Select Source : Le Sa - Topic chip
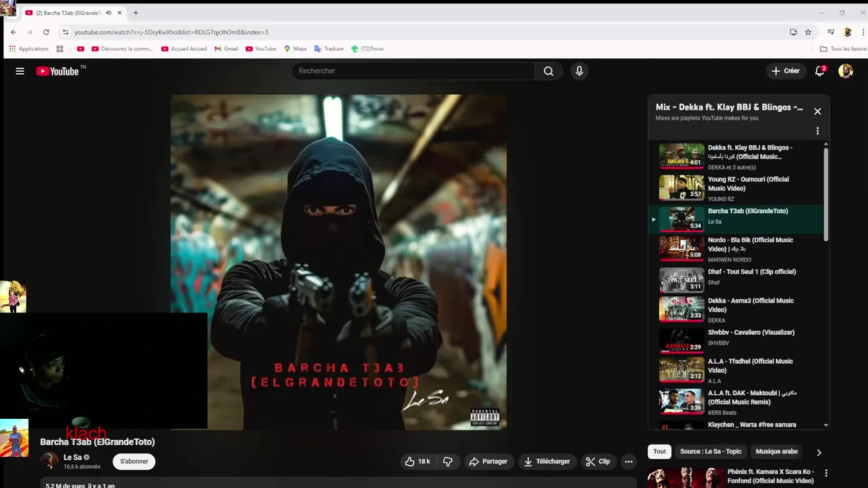This screenshot has height=488, width=868. (711, 451)
